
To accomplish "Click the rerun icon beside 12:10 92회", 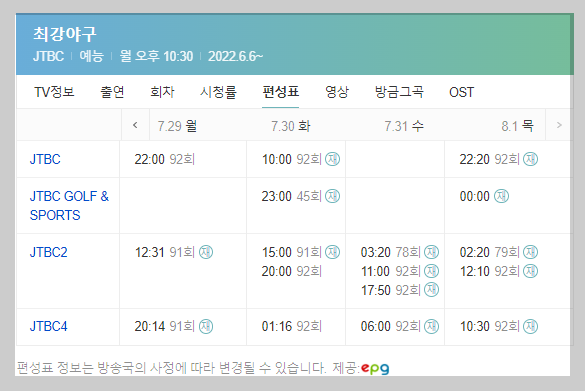I will [x=530, y=271].
